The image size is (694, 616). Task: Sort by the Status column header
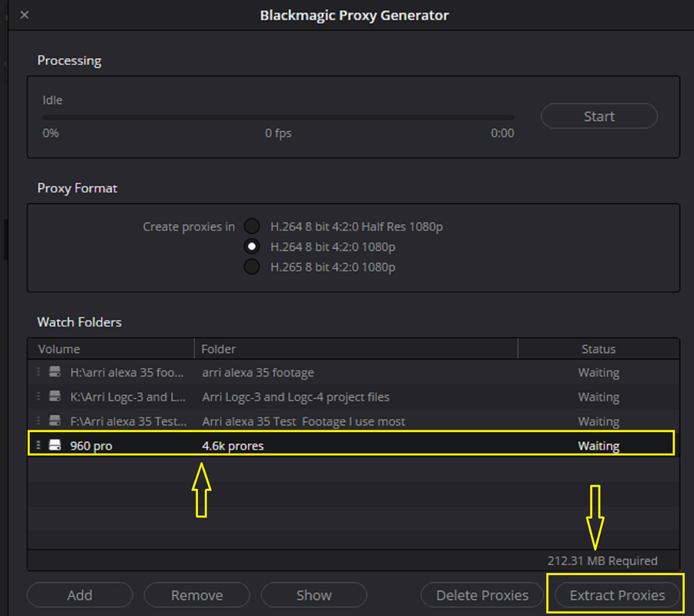point(598,349)
